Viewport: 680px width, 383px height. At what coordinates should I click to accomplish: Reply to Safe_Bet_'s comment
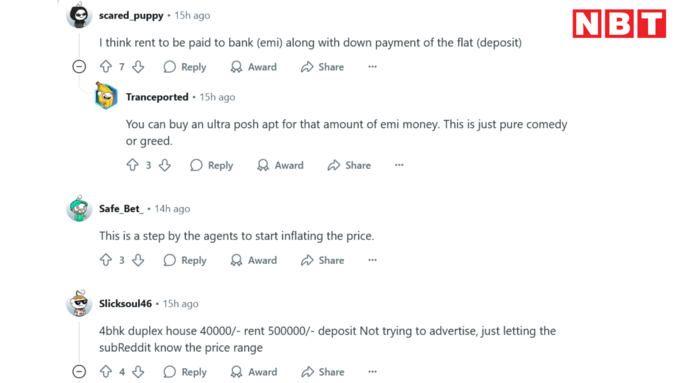185,260
